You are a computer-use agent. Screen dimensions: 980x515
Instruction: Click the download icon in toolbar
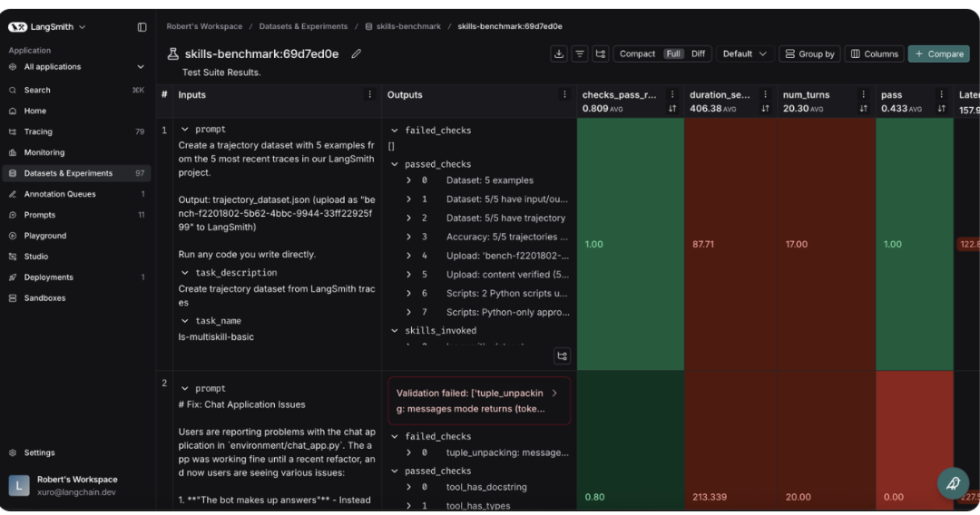[x=559, y=53]
